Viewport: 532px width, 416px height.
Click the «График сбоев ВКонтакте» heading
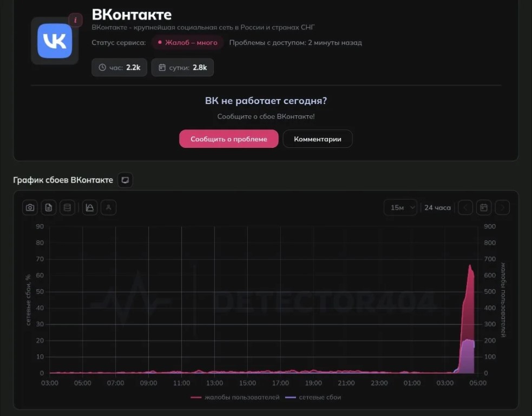[x=63, y=180]
